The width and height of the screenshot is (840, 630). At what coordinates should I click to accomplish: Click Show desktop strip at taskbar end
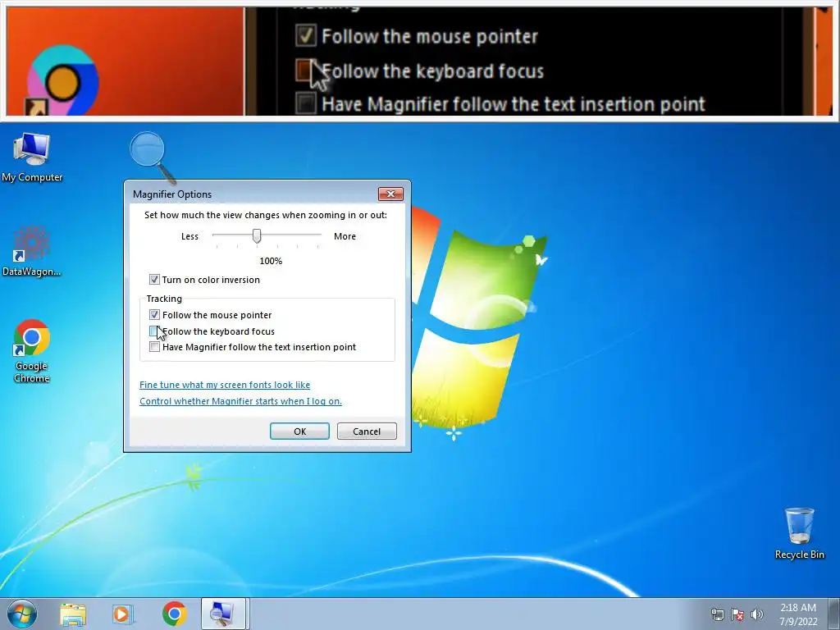coord(834,614)
